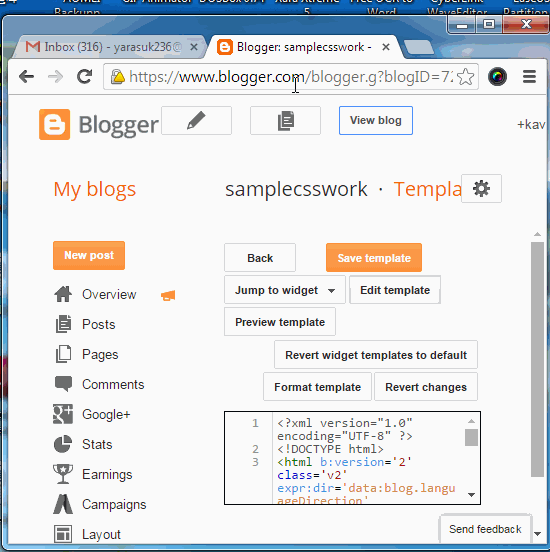
Task: Open Overview via the house icon
Action: pos(63,294)
